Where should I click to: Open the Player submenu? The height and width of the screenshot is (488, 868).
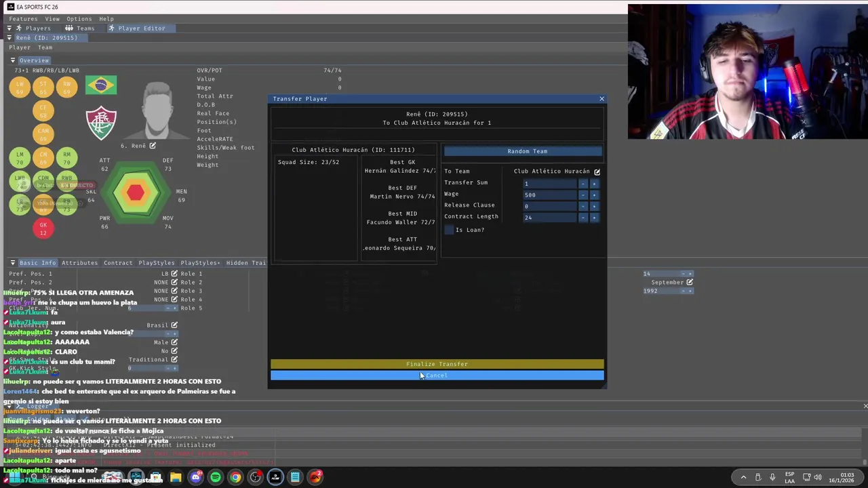[x=20, y=47]
